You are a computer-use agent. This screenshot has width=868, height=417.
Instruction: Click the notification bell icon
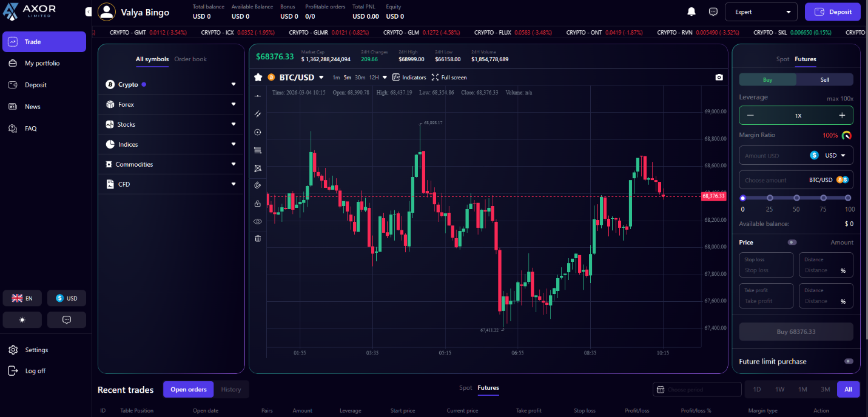click(691, 12)
